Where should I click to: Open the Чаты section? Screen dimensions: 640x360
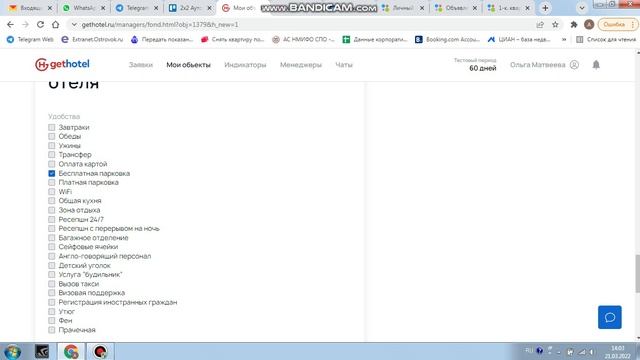click(x=344, y=64)
